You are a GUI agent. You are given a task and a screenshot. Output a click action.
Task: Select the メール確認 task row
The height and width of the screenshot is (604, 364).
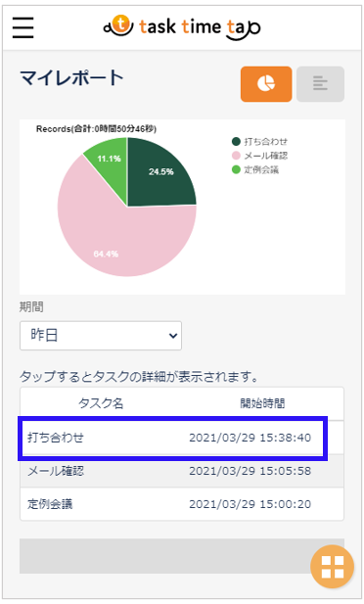coord(182,471)
